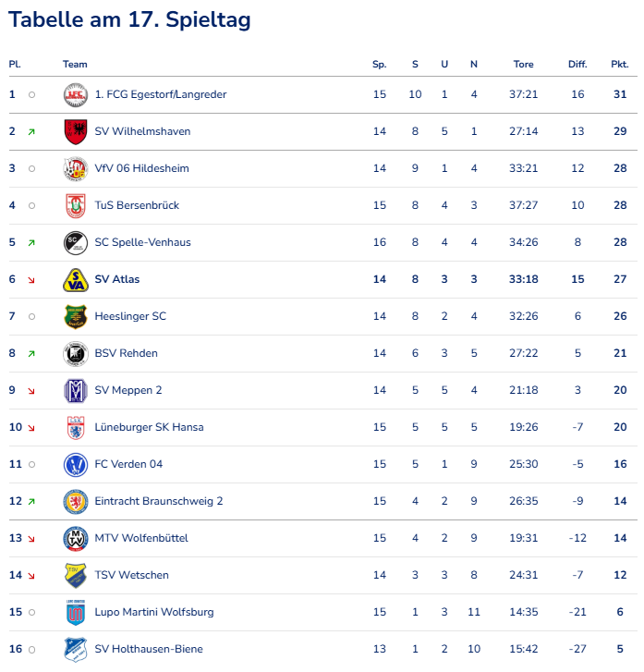Click the Tore column header
The image size is (644, 672).
(523, 65)
